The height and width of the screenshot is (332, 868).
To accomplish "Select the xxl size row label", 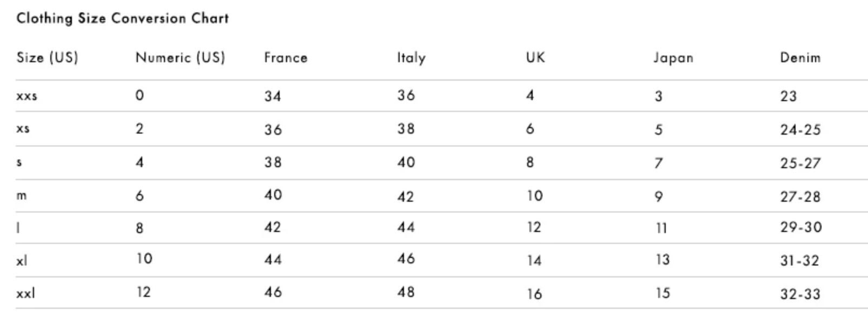I will 25,294.
